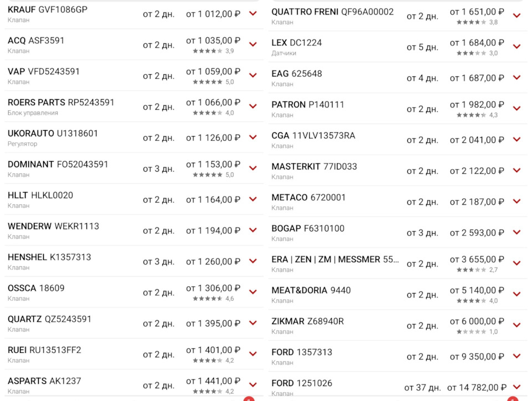Expand the KRAUF GVF1086GP offers

click(253, 13)
